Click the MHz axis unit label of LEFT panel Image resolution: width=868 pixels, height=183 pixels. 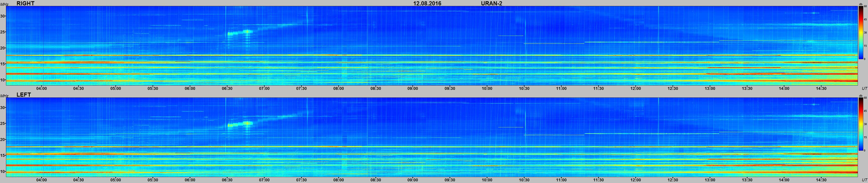(4, 96)
